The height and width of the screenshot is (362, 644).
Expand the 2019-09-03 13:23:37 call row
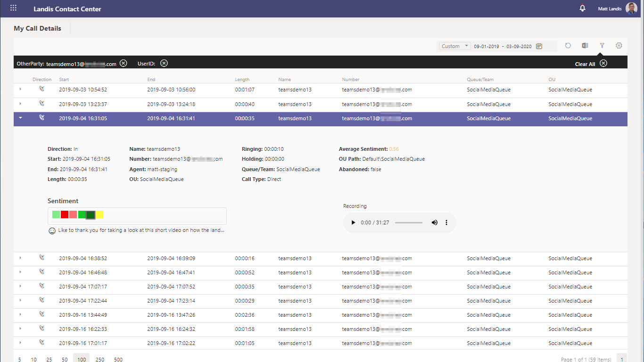(x=20, y=104)
